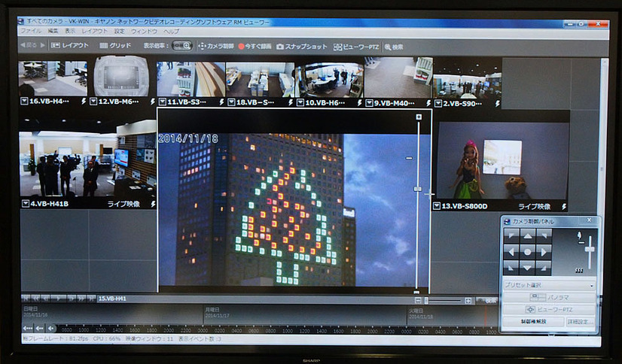Click the グリッド toolbar button

115,46
